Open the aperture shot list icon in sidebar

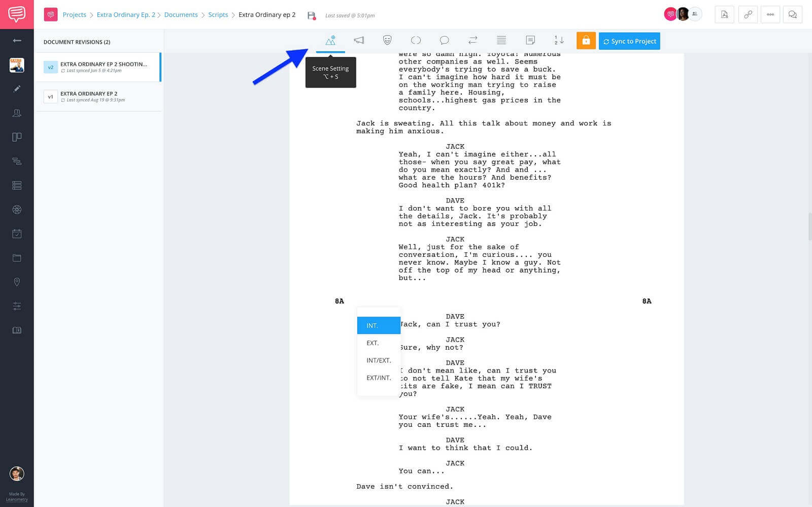coord(17,210)
